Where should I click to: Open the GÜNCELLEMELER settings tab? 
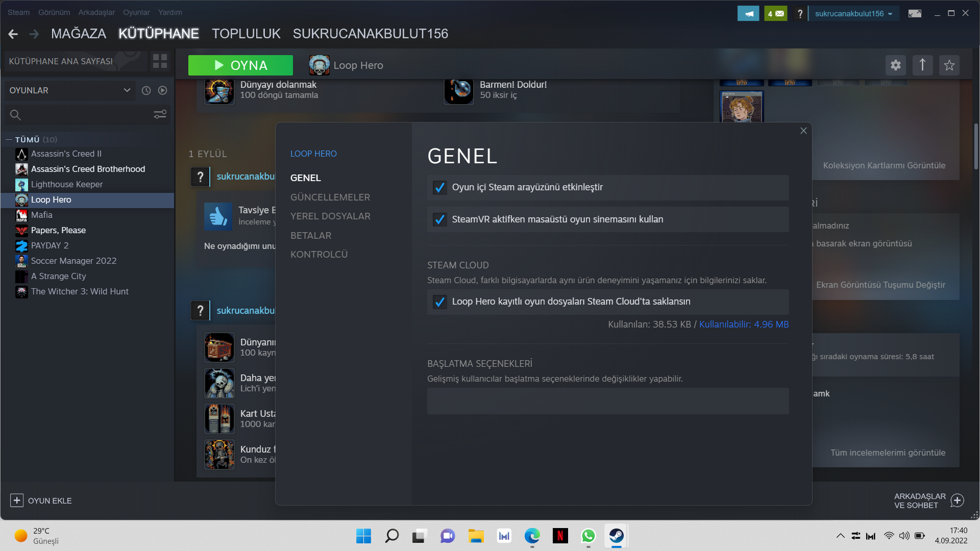330,197
